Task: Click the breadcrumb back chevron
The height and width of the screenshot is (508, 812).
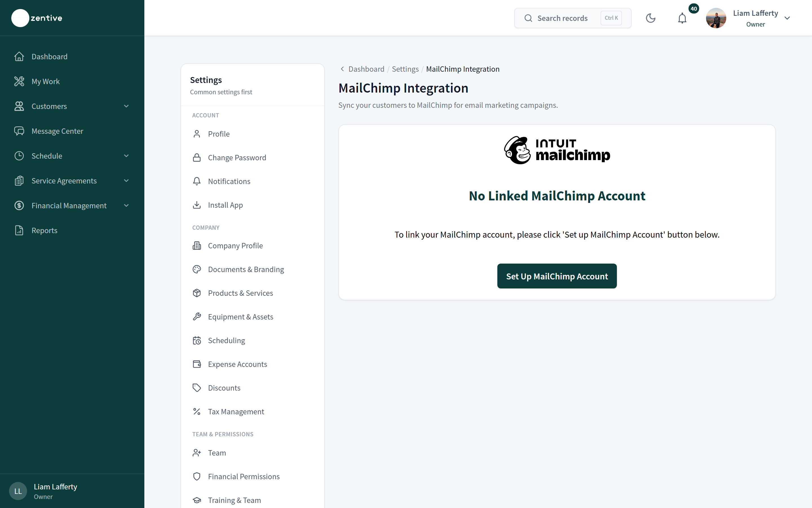Action: click(x=342, y=69)
